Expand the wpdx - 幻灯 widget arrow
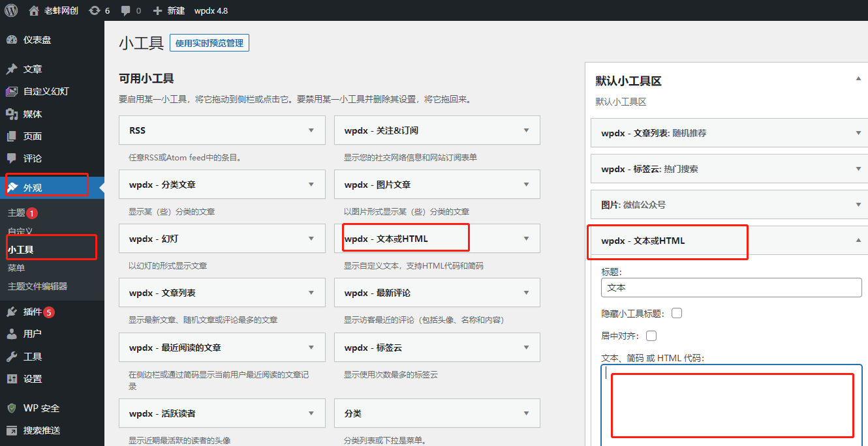 coord(311,239)
